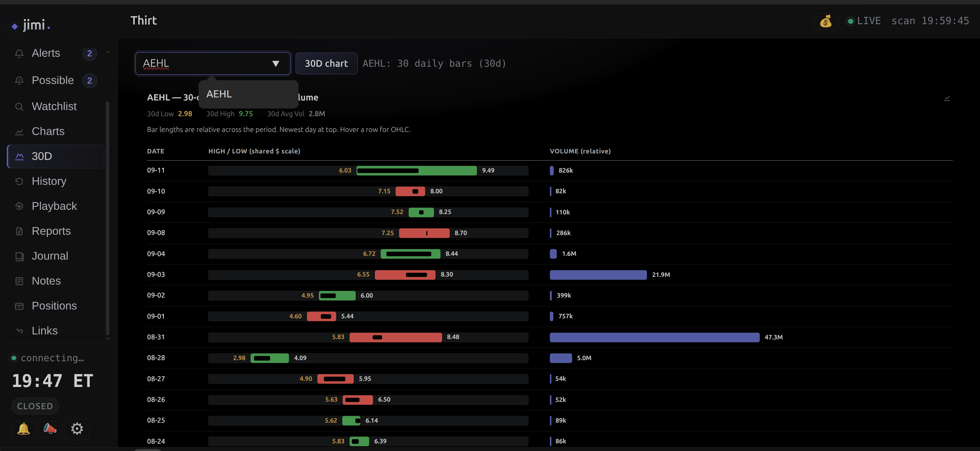Viewport: 980px width, 451px height.
Task: Click the scan 19:59:45 timestamp
Action: pyautogui.click(x=930, y=21)
